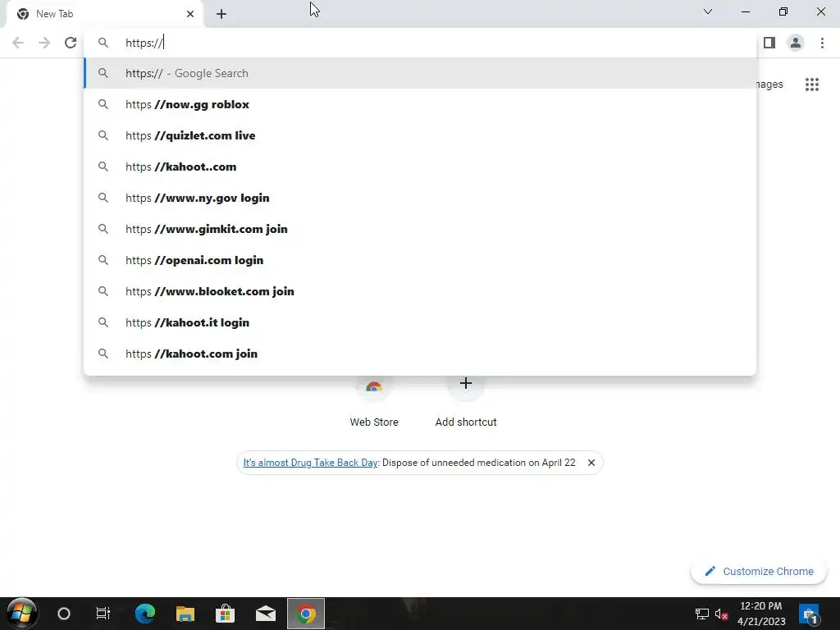Choose the '//kahoot..com' suggestion
The height and width of the screenshot is (630, 840).
420,167
